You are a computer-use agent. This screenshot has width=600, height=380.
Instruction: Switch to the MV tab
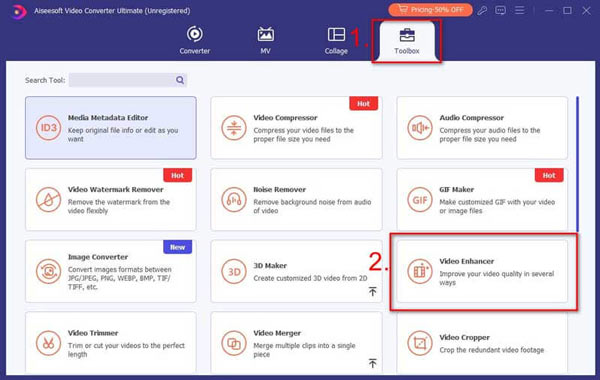click(x=265, y=40)
